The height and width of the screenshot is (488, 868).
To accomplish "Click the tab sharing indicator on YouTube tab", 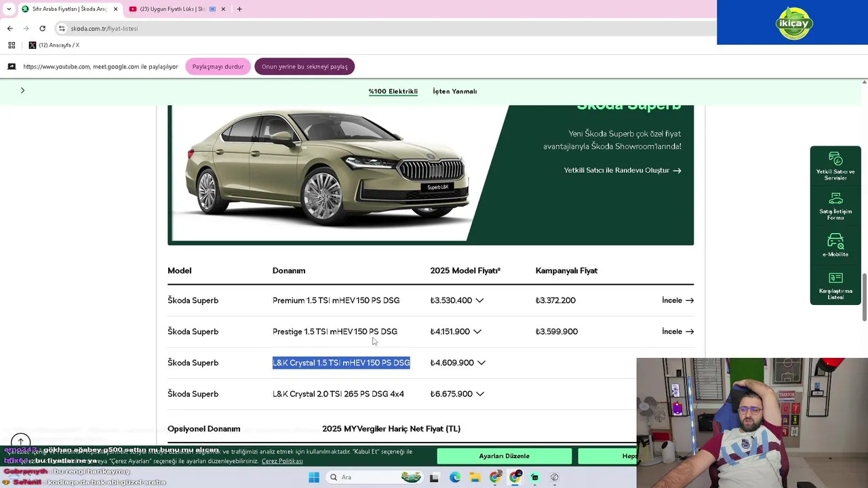I will (x=212, y=9).
